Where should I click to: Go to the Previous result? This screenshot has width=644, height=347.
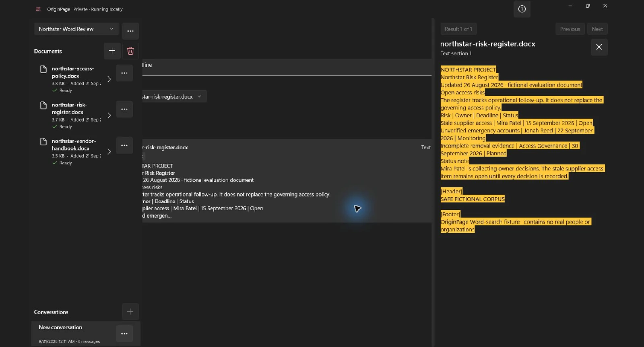click(x=570, y=29)
